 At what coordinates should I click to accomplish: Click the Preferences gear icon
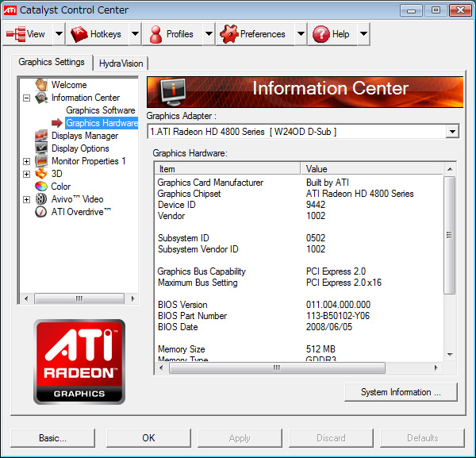point(229,34)
